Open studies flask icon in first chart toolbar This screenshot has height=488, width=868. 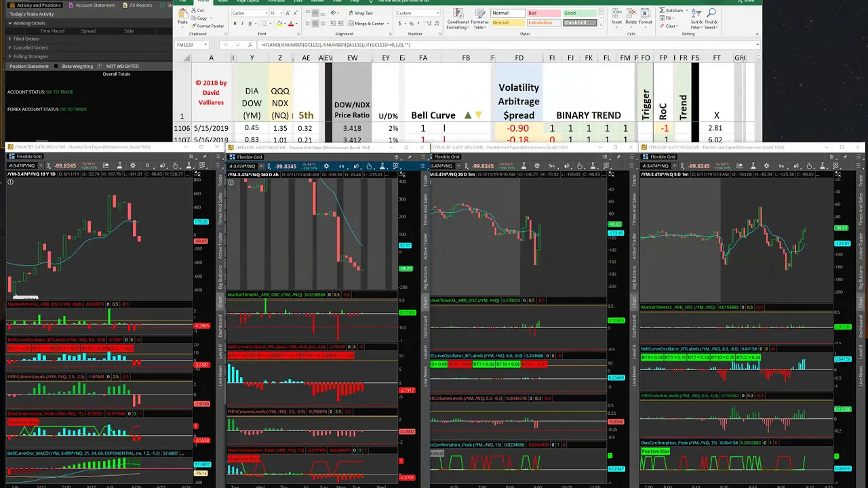(x=119, y=165)
